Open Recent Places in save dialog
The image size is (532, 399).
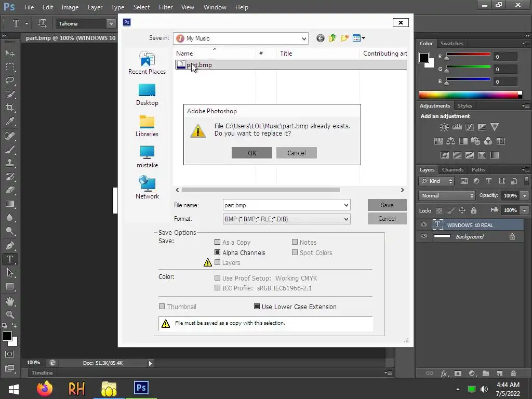pos(147,63)
